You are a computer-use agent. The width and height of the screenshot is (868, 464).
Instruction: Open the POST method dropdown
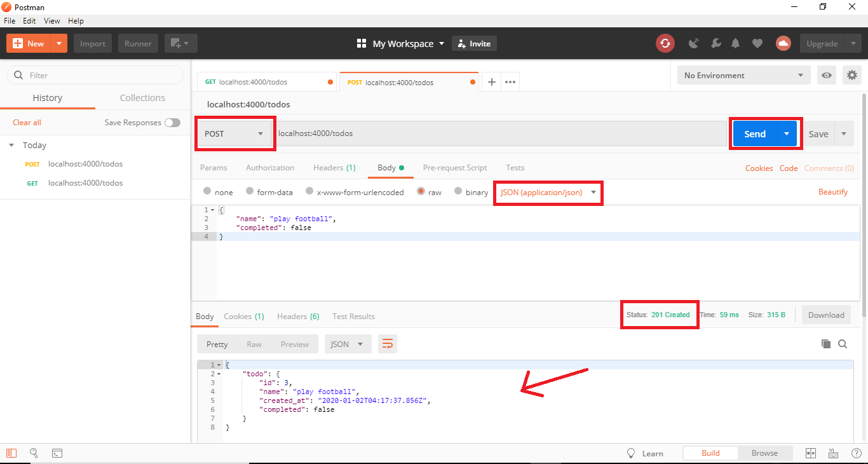234,133
